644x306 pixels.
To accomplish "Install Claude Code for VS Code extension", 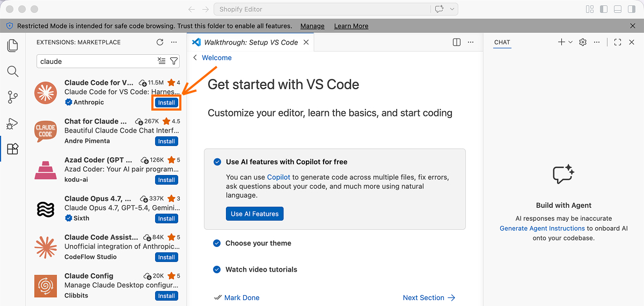I will click(x=166, y=103).
